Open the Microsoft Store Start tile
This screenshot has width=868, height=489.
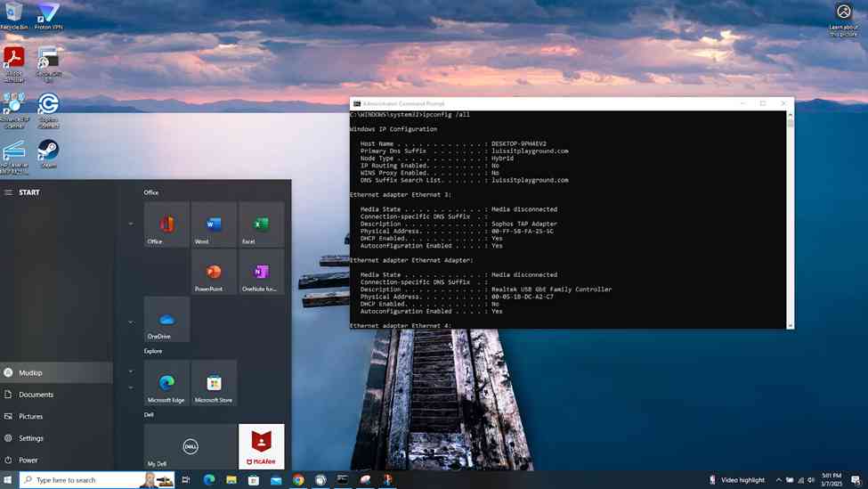pyautogui.click(x=214, y=383)
